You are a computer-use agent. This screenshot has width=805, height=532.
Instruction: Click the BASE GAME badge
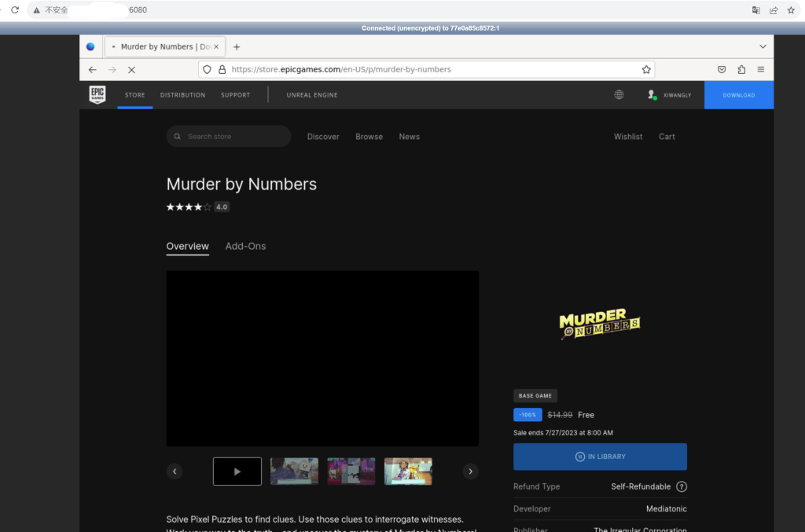(x=535, y=395)
